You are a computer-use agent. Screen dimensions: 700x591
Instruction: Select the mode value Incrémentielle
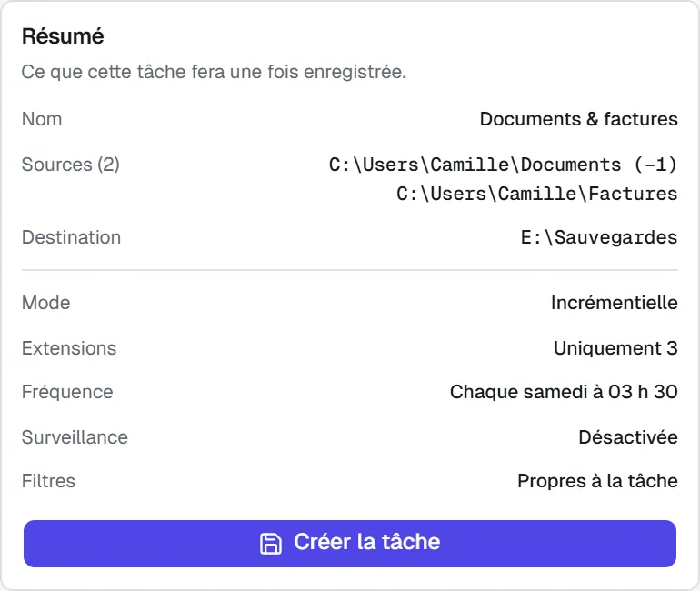615,303
